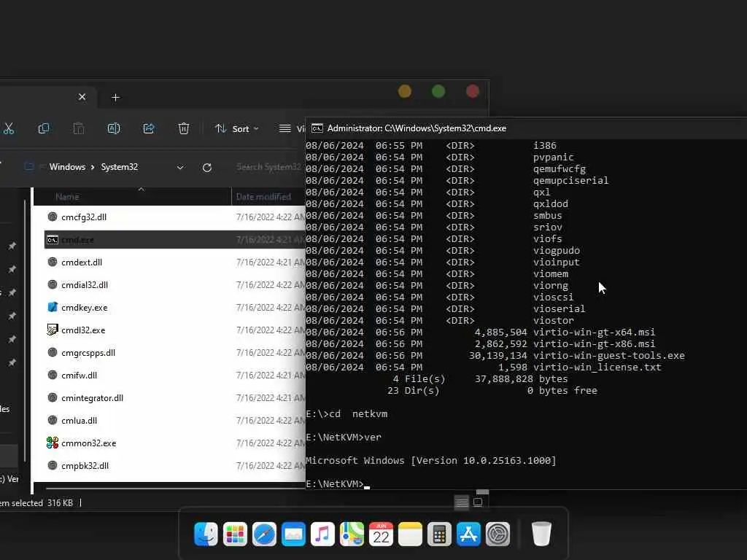Viewport: 747px width, 560px height.
Task: Open Safari from the dock
Action: [264, 534]
